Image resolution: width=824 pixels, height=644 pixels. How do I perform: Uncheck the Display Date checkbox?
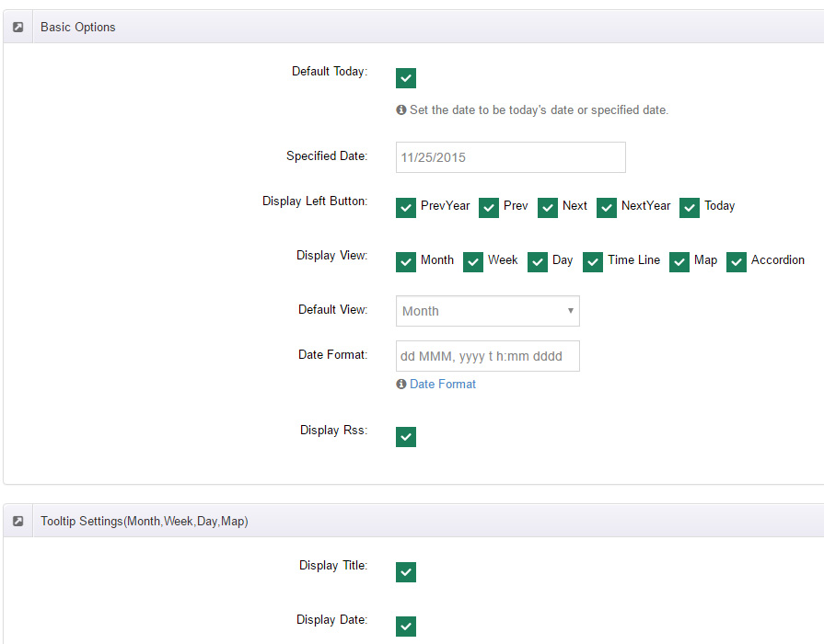406,627
